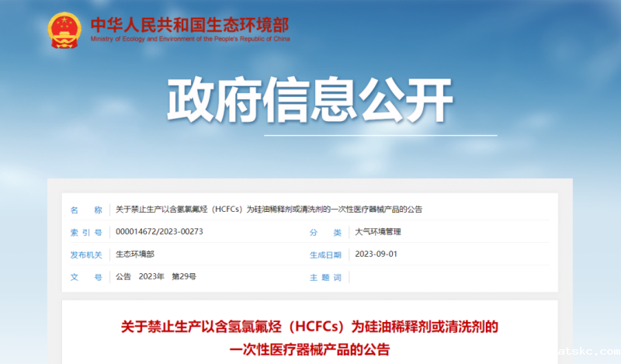Select document number 公告 2023年 第29号
Screen dimensions: 621x364
[155, 277]
